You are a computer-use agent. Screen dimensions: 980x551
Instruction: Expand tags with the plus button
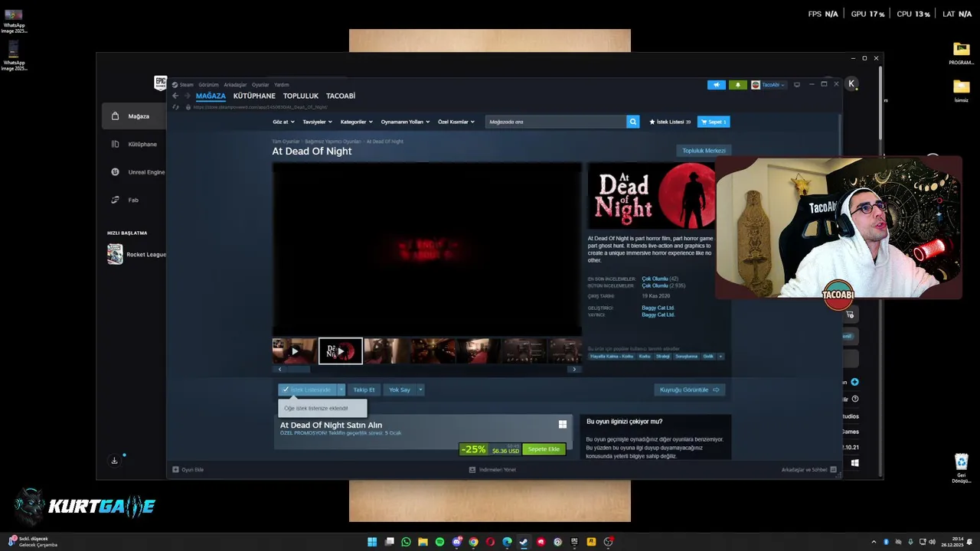click(x=720, y=357)
